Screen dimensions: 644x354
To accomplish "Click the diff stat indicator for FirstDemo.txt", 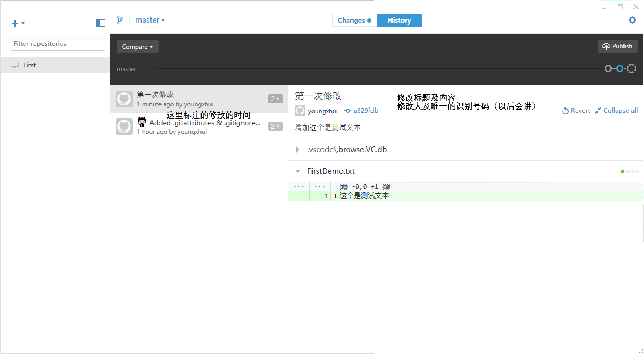I will coord(630,171).
